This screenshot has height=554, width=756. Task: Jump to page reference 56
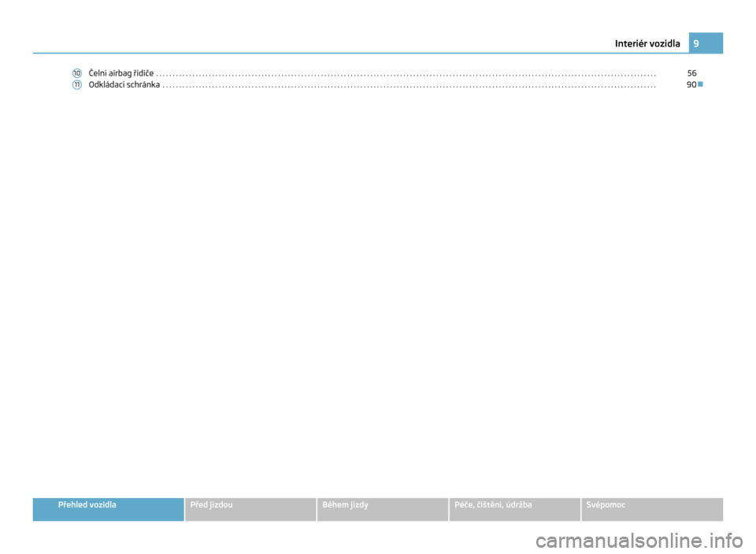[x=691, y=73]
